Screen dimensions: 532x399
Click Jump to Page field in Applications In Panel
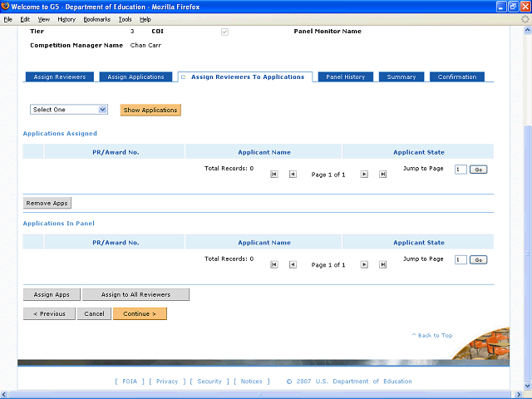(461, 259)
